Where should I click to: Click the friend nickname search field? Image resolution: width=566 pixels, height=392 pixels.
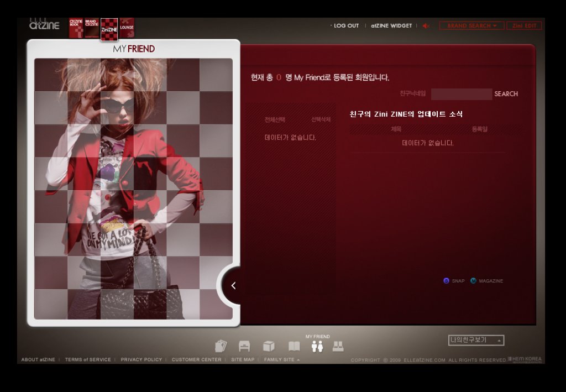[x=462, y=94]
